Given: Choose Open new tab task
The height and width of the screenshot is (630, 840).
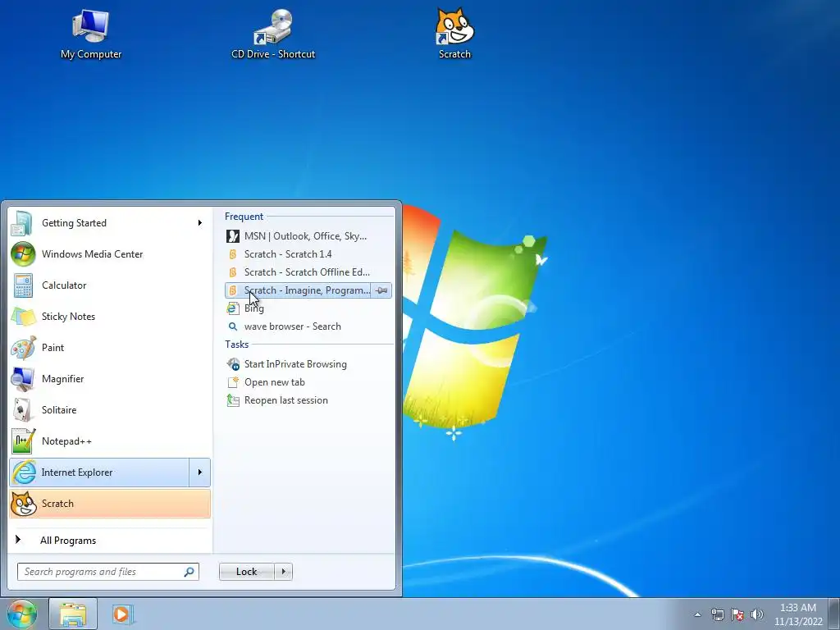Looking at the screenshot, I should pos(308,382).
